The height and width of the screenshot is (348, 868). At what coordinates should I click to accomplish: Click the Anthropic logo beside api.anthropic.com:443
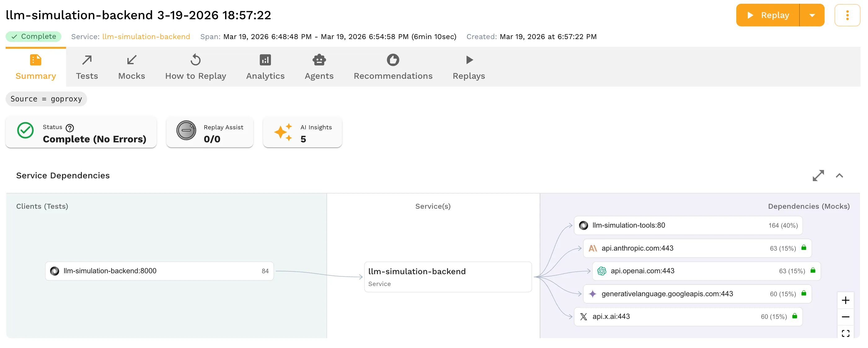point(593,248)
